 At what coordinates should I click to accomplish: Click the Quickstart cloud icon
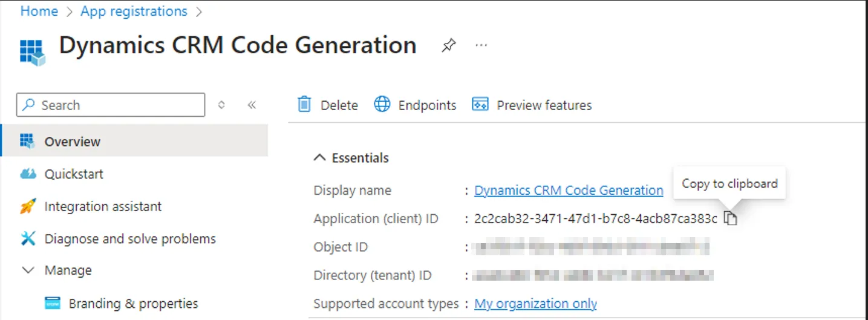click(28, 174)
